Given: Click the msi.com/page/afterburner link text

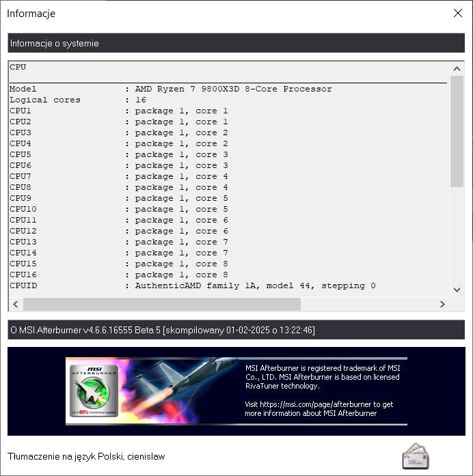Looking at the screenshot, I should (x=316, y=404).
